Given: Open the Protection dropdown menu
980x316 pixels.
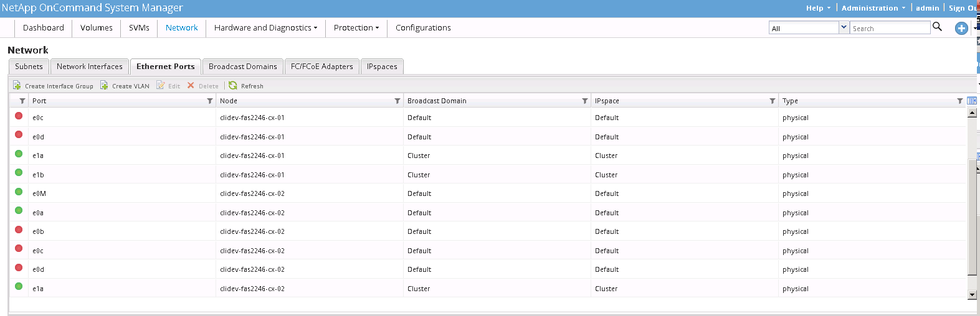Looking at the screenshot, I should pos(356,28).
